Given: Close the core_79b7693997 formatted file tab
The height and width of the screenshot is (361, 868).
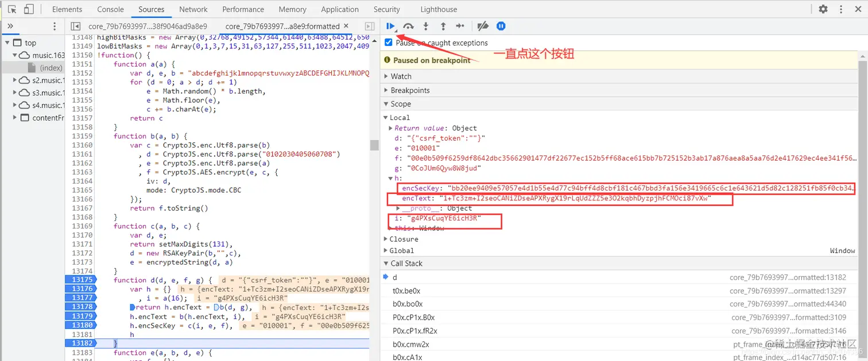Looking at the screenshot, I should point(346,26).
